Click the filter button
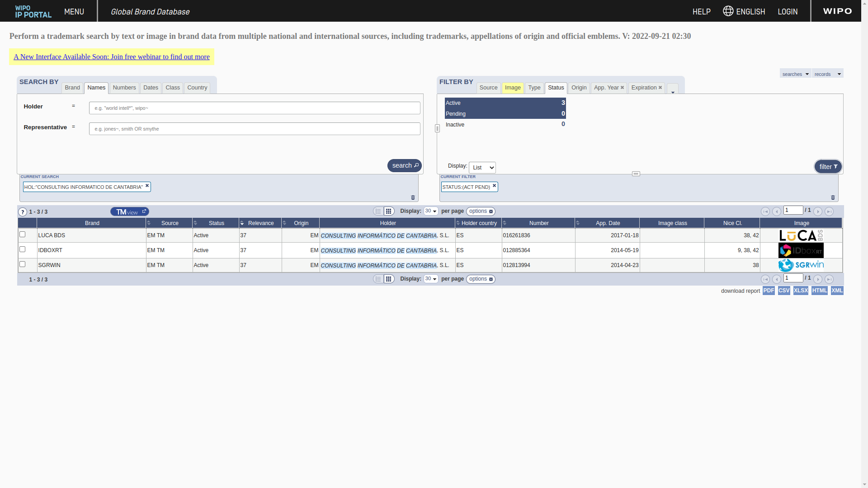This screenshot has height=488, width=868. [828, 167]
